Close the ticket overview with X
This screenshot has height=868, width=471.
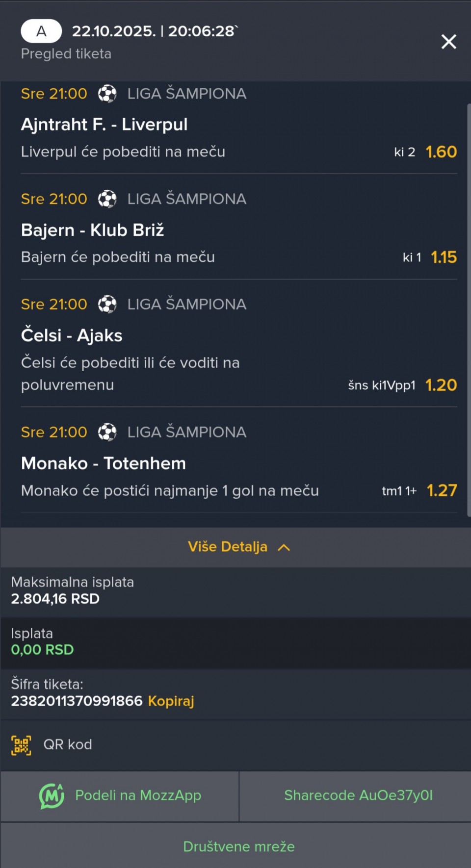[x=448, y=42]
